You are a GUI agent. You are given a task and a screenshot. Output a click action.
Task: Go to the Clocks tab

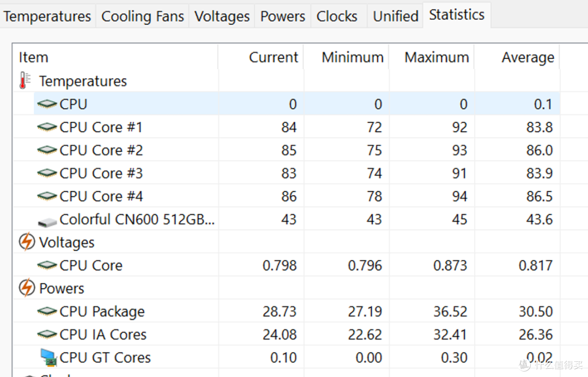pyautogui.click(x=337, y=16)
